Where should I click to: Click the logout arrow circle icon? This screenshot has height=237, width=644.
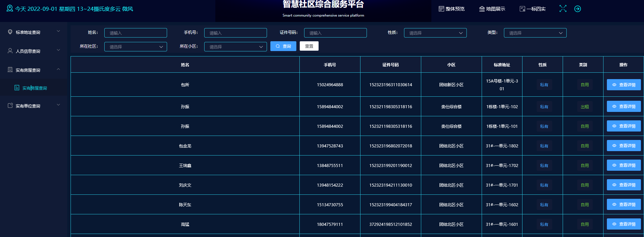[x=578, y=9]
